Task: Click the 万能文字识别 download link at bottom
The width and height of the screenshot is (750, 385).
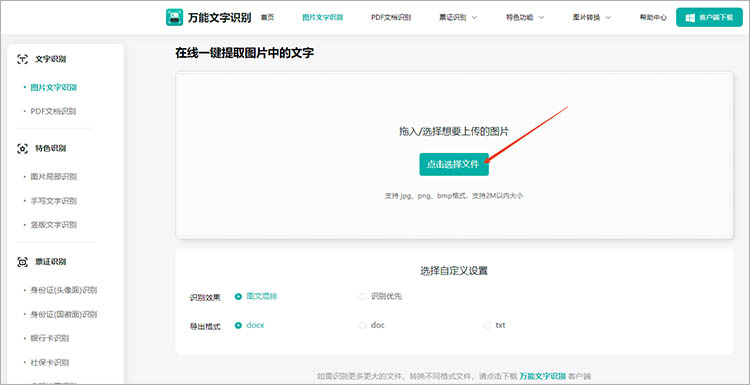Action: coord(543,375)
